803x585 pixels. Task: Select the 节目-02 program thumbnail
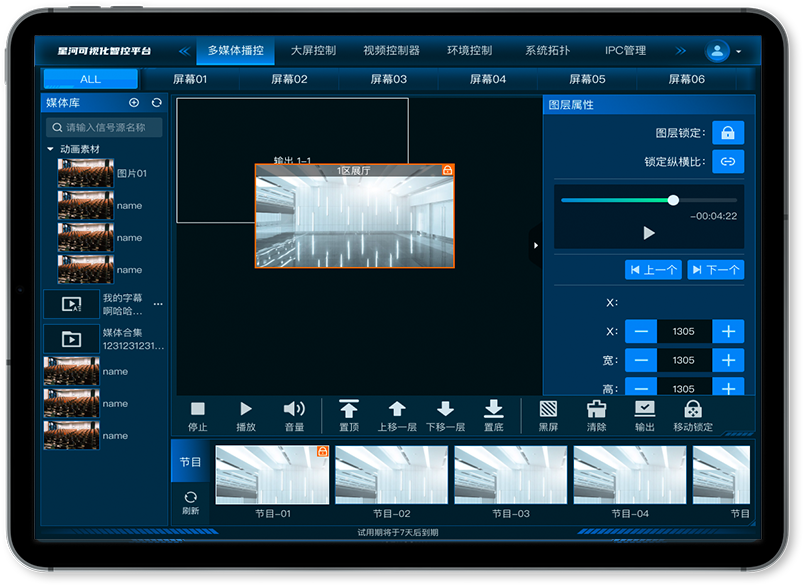click(x=391, y=475)
